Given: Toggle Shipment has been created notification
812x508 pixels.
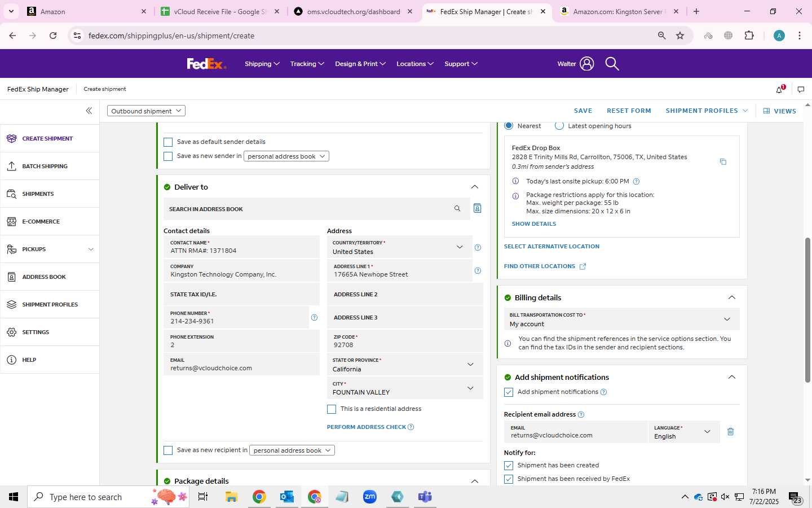Looking at the screenshot, I should pos(509,466).
